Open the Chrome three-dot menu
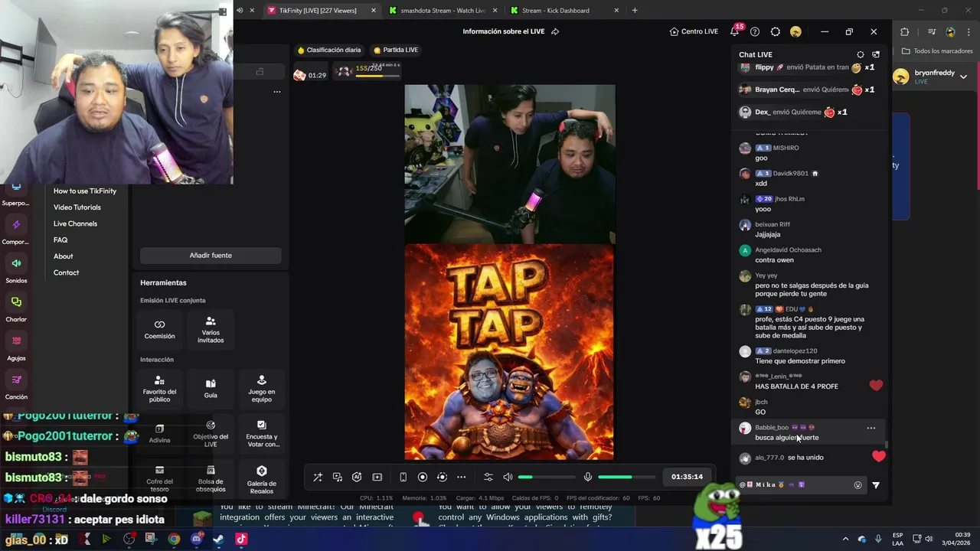This screenshot has width=980, height=551. pyautogui.click(x=967, y=31)
